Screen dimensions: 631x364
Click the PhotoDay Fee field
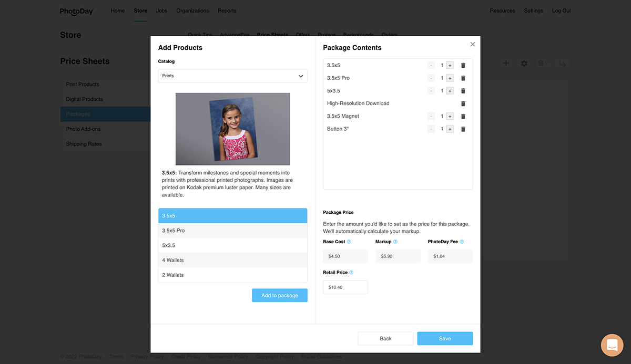(450, 256)
